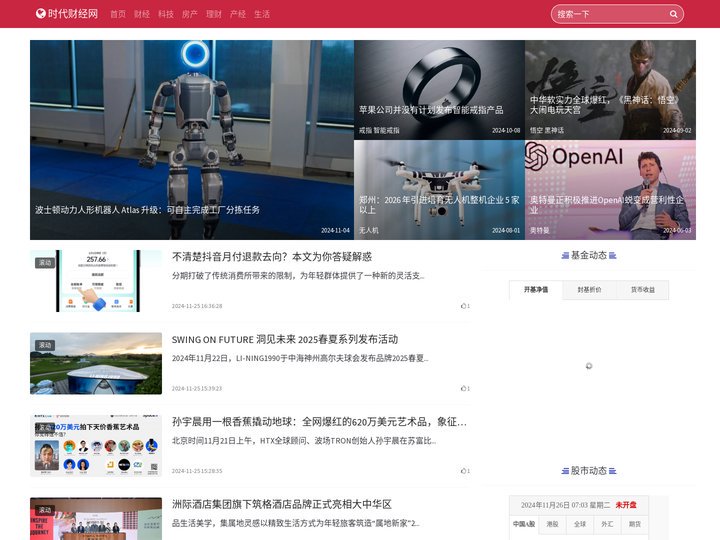Click the golf course dome thumbnail
The image size is (720, 540).
tap(96, 364)
